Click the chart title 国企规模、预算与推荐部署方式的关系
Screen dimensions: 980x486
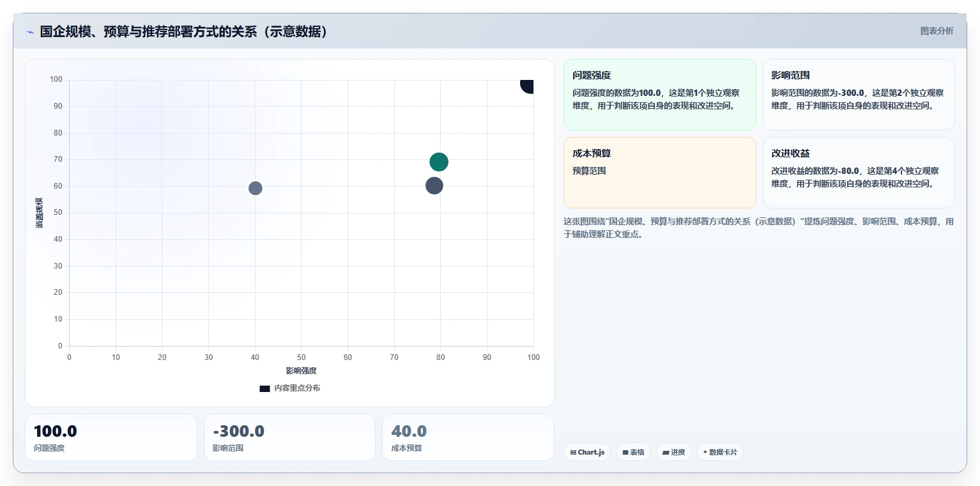185,31
